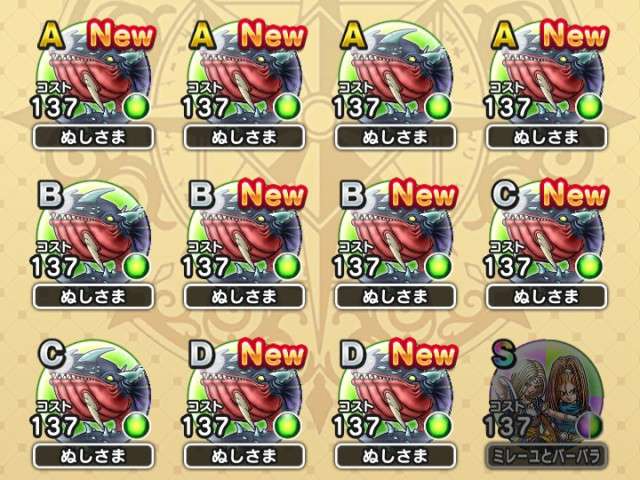Click the rainbow S rank badge

coord(504,353)
